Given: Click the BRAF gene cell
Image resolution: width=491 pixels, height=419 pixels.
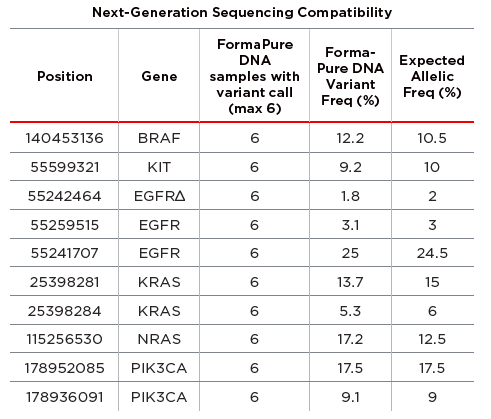Looking at the screenshot, I should click(x=159, y=138).
